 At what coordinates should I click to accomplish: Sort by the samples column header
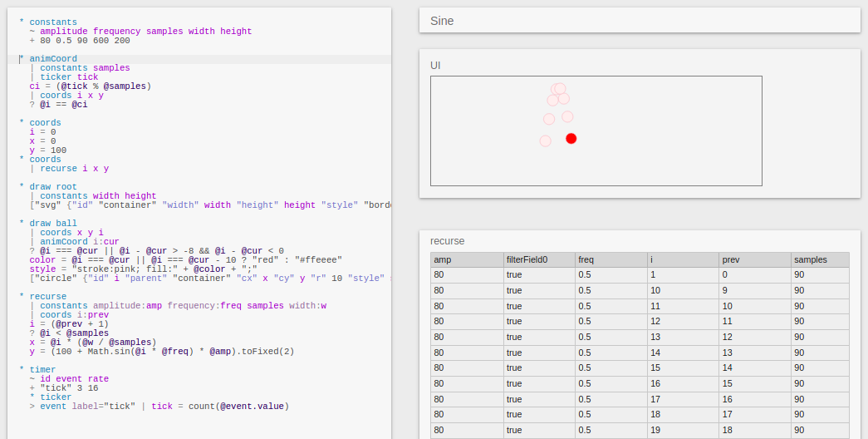point(819,259)
